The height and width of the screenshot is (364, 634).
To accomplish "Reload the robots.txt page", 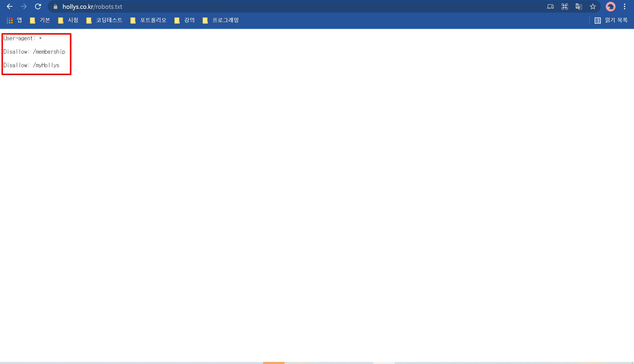I will click(38, 6).
